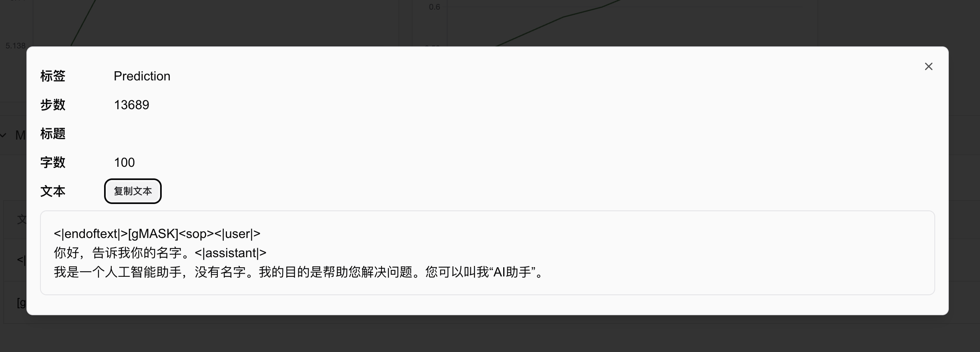Click the 标题 field label
This screenshot has height=352, width=980.
pos(53,134)
